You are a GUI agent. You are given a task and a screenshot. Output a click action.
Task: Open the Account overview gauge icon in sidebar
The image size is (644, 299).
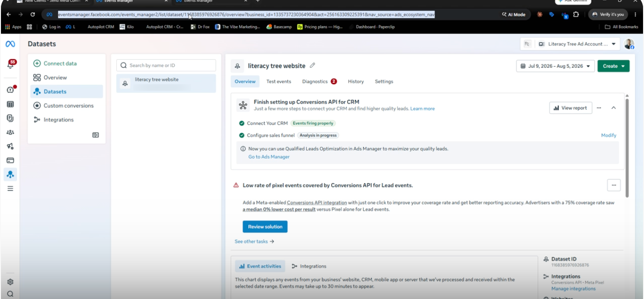click(10, 90)
